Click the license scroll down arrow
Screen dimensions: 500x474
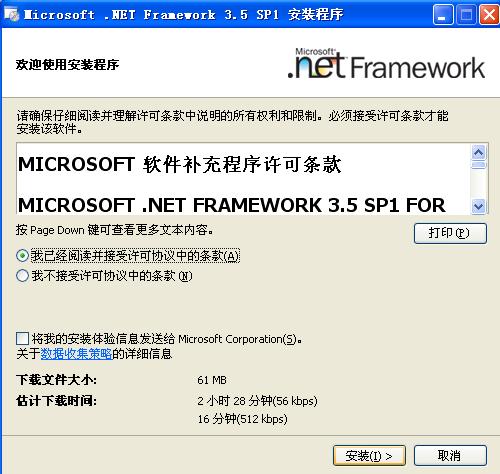pos(479,206)
